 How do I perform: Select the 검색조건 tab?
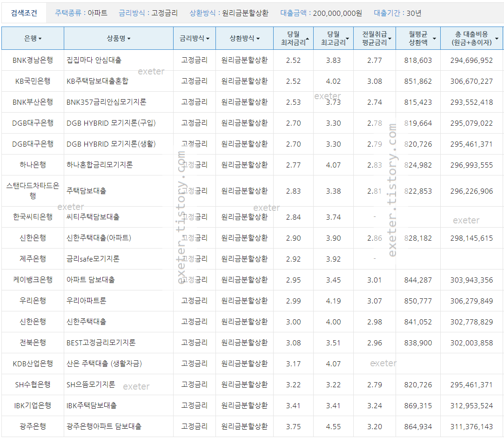[24, 13]
